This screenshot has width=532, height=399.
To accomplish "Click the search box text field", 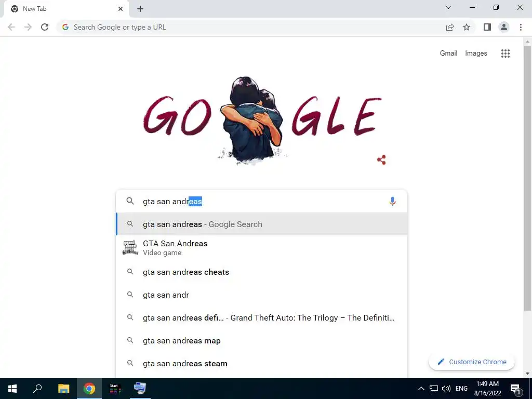I will pos(261,201).
